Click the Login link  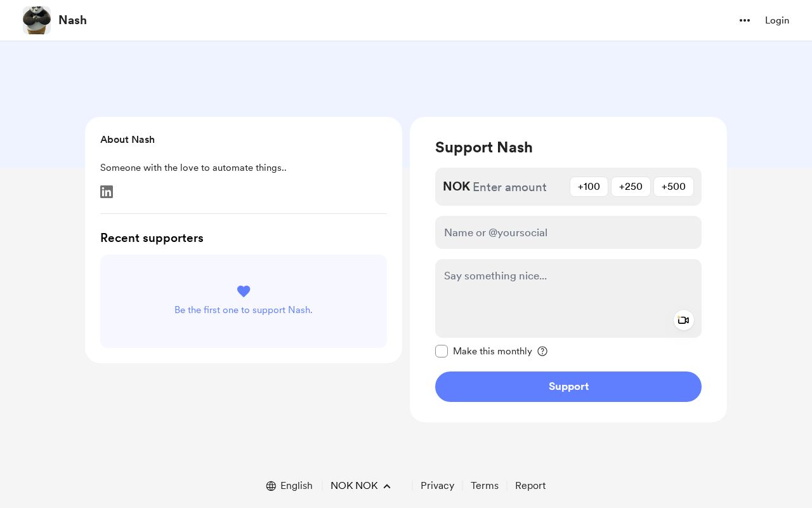pos(777,20)
